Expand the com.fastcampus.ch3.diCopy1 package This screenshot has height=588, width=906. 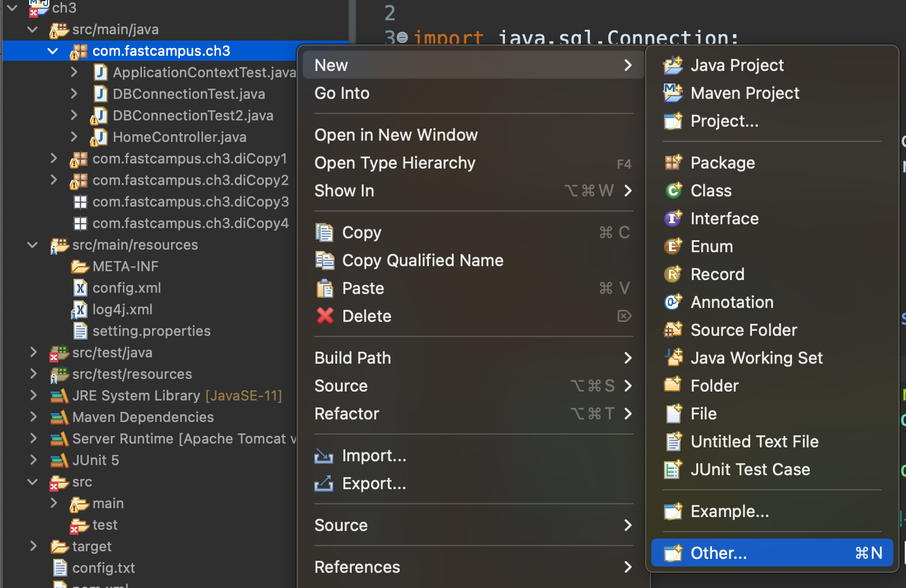pyautogui.click(x=54, y=158)
